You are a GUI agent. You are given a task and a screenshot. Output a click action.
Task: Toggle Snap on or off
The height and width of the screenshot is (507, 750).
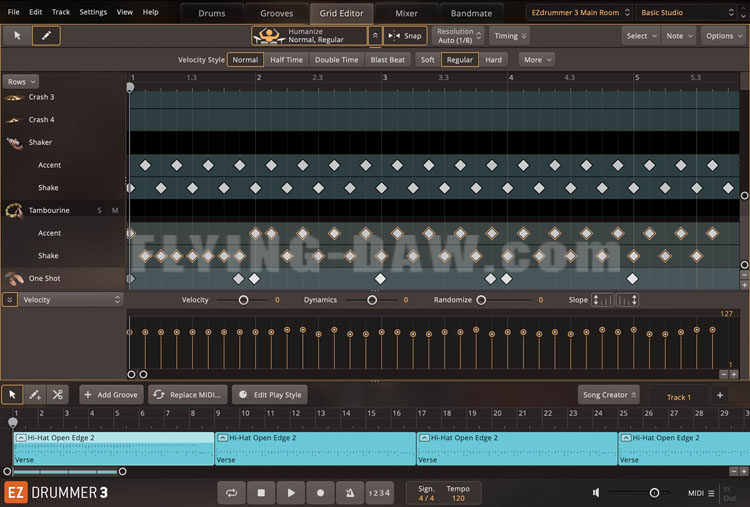(405, 36)
